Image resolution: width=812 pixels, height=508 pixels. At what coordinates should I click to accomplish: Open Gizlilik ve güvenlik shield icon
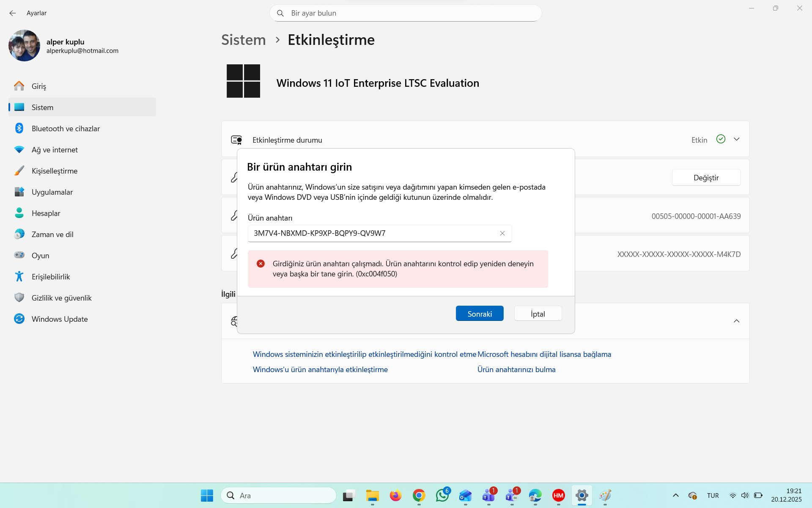[x=19, y=298]
